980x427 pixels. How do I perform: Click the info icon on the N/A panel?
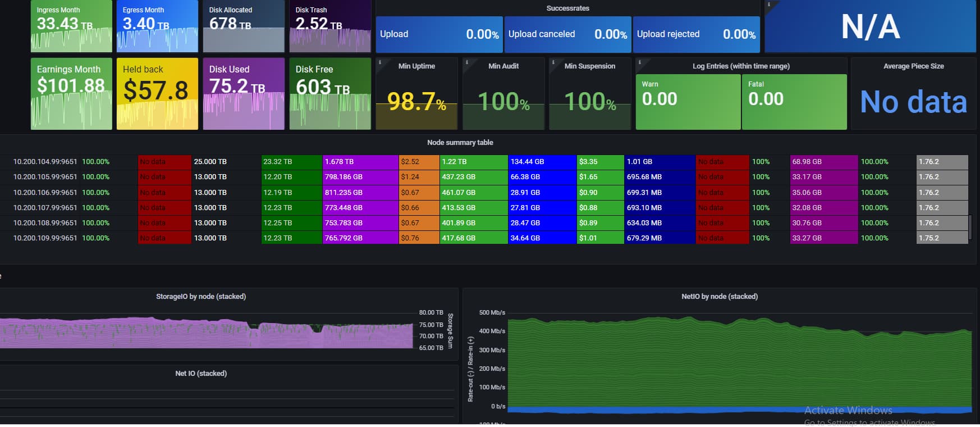point(769,4)
